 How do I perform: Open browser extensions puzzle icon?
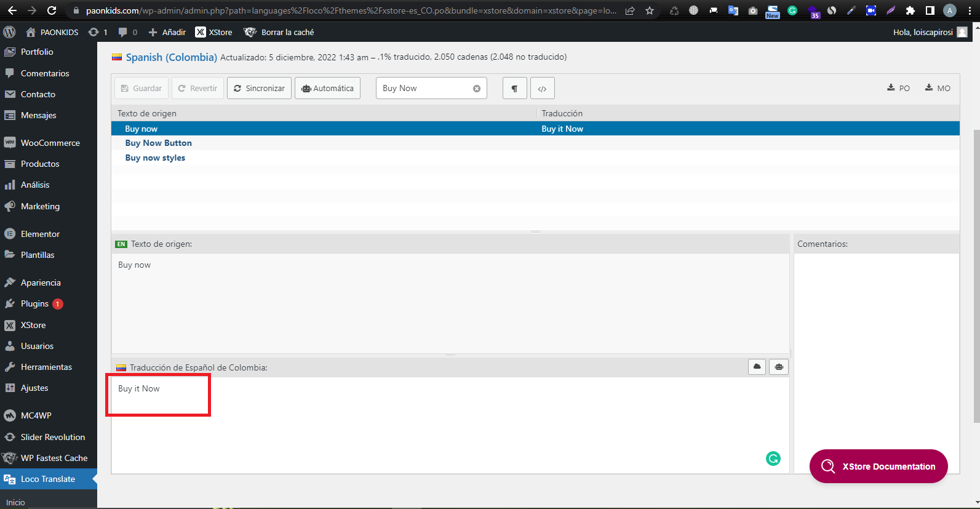coord(910,10)
